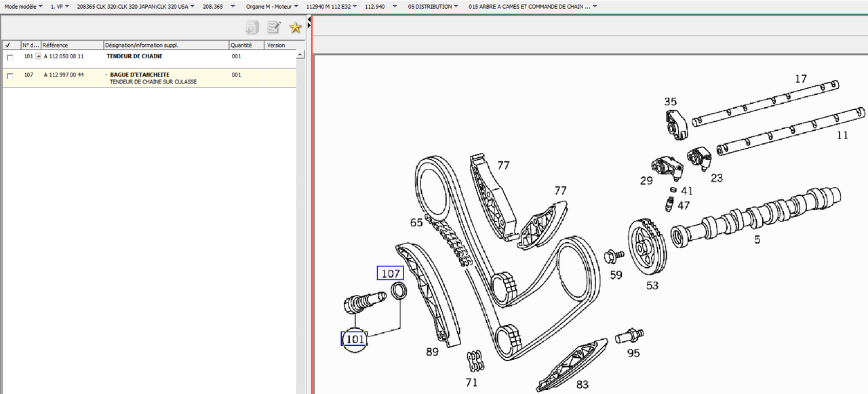Select callout 53 camshaft sprocket
This screenshot has height=394, width=868.
pyautogui.click(x=652, y=285)
